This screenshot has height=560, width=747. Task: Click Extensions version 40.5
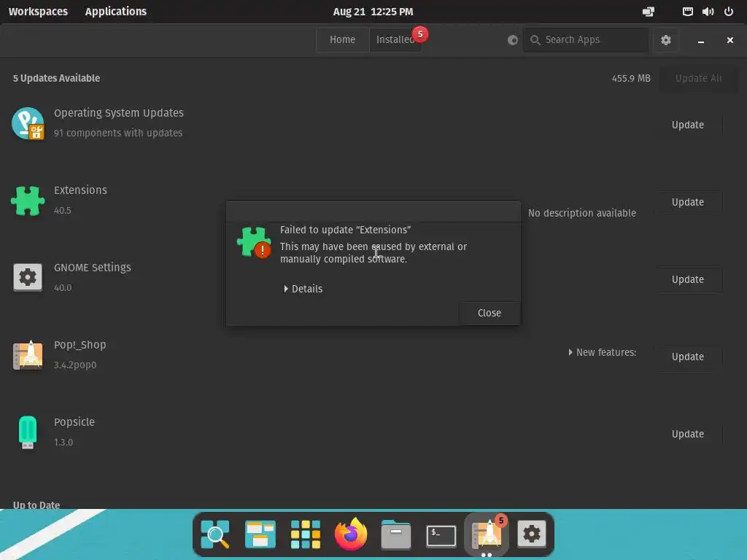point(63,211)
